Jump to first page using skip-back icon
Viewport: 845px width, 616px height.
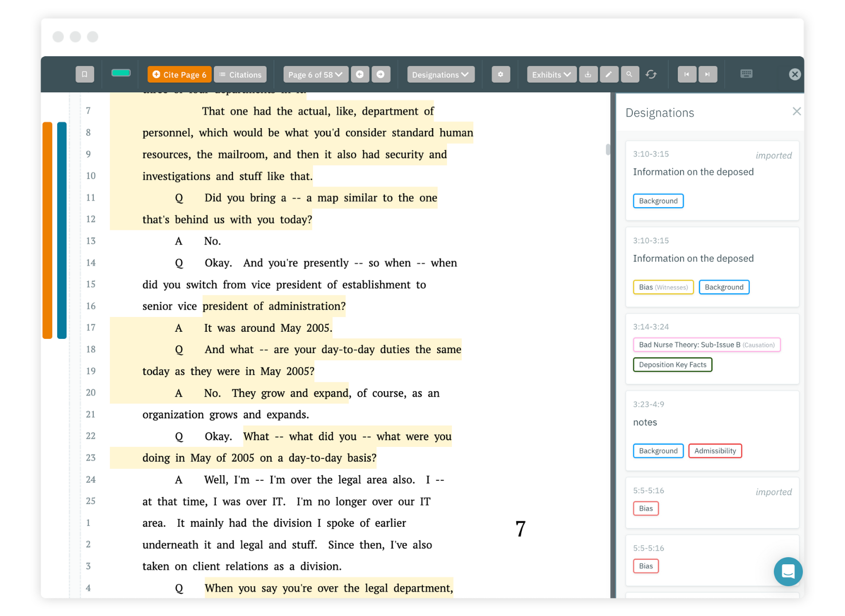point(686,74)
